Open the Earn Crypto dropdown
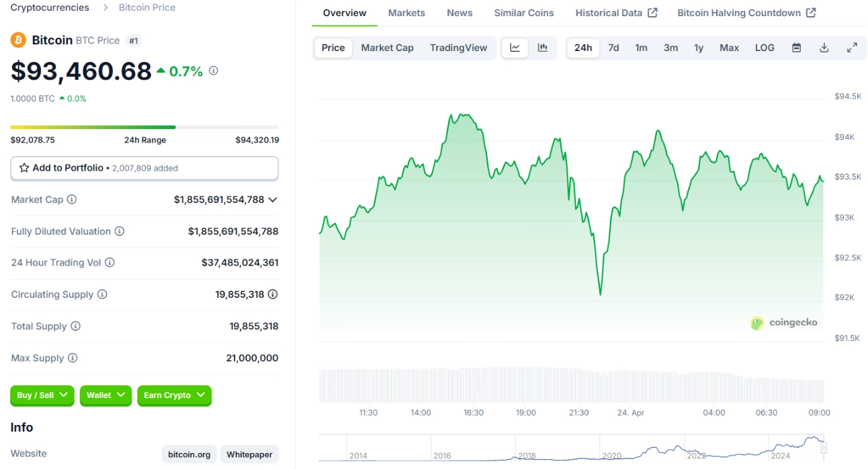The height and width of the screenshot is (470, 868). pos(175,395)
